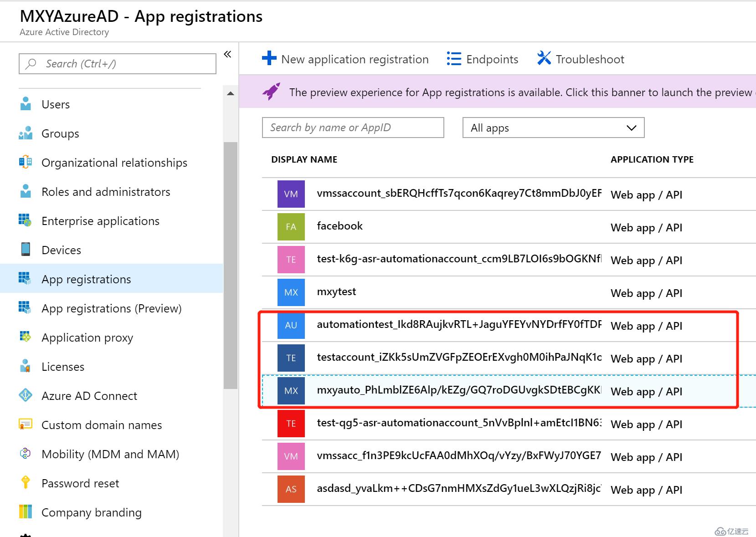This screenshot has height=537, width=756.
Task: Click the Troubleshoot button
Action: (581, 59)
